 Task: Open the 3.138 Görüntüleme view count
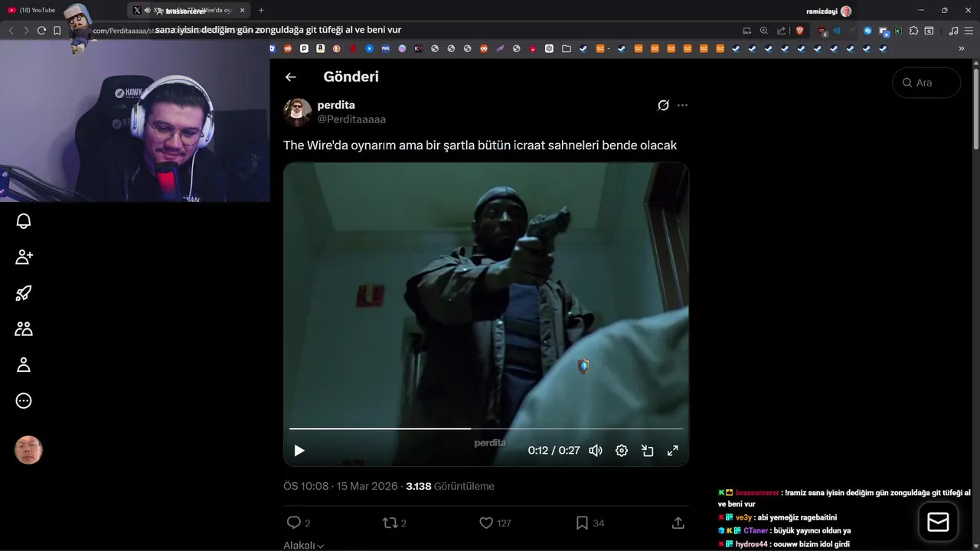click(450, 486)
